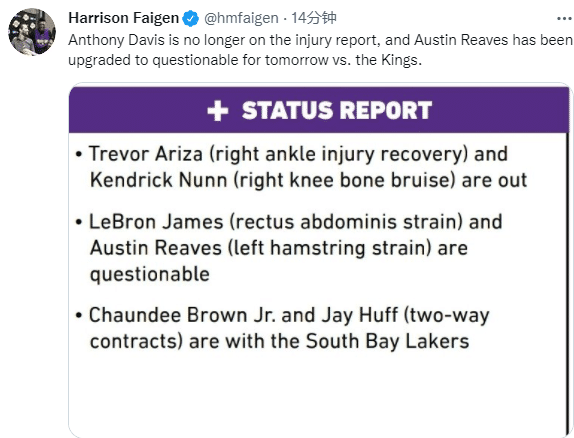Click the purple header banner of image
Screen dimensions: 574x438
tap(319, 110)
